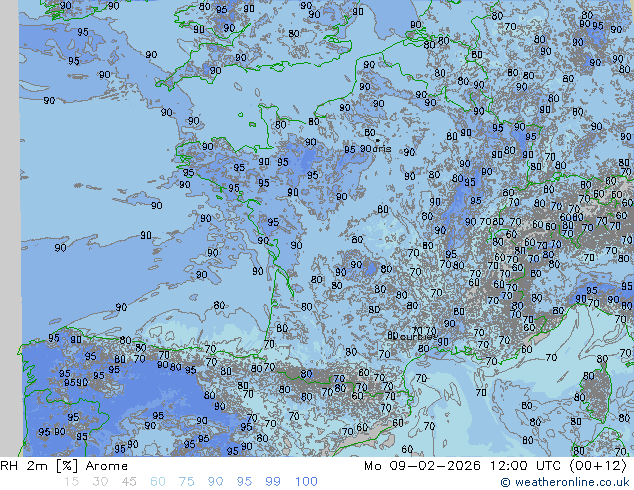Click the 'RH 2m [%] Arome' map title
The image size is (634, 490).
(64, 466)
